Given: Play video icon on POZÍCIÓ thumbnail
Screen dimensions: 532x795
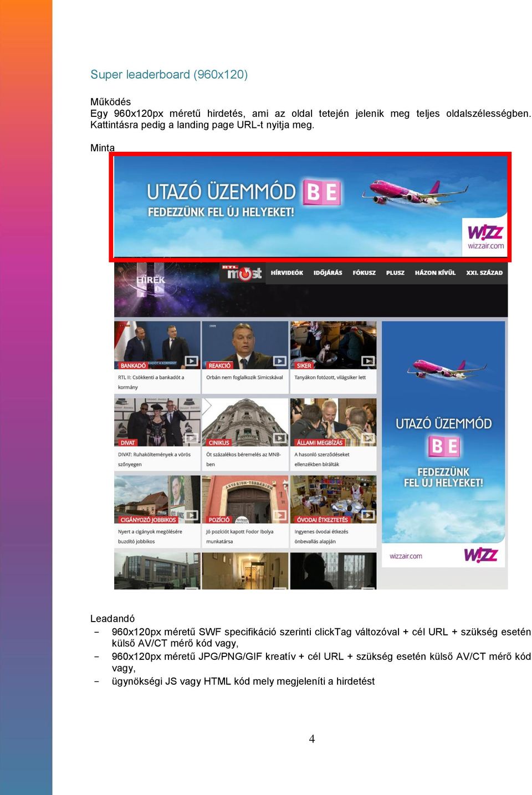Looking at the screenshot, I should click(x=280, y=515).
